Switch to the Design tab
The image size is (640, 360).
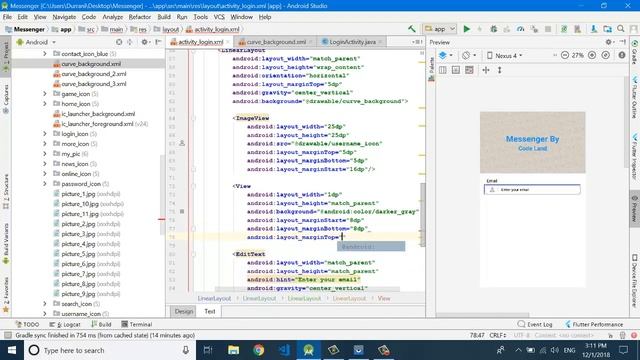[184, 311]
